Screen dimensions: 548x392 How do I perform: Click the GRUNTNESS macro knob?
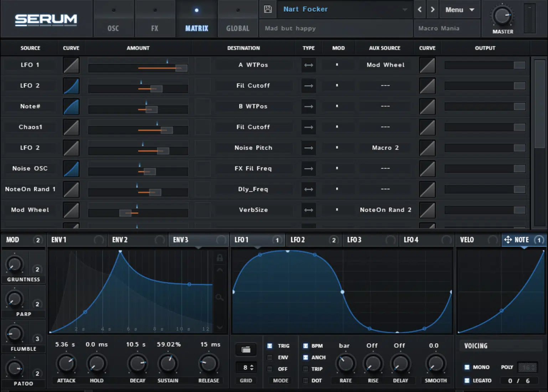[14, 264]
